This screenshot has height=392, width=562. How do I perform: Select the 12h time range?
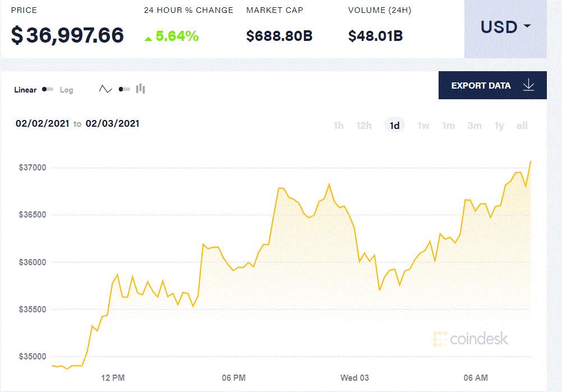coord(364,126)
